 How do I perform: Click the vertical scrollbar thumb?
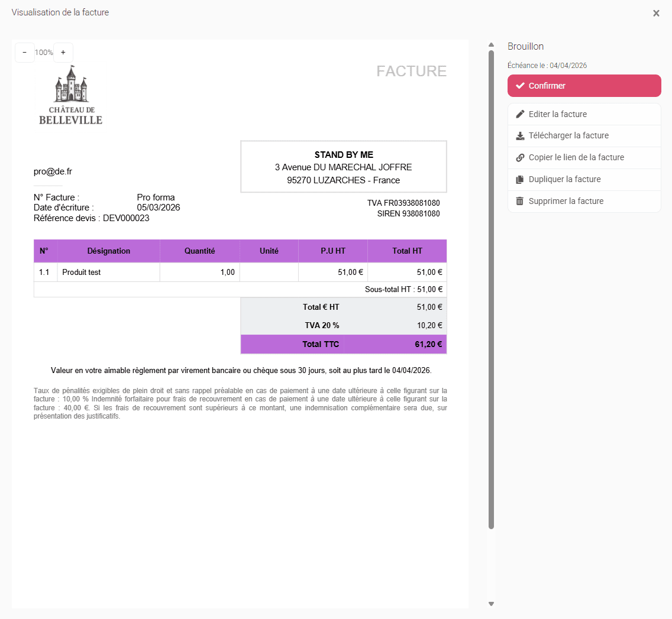click(x=491, y=290)
